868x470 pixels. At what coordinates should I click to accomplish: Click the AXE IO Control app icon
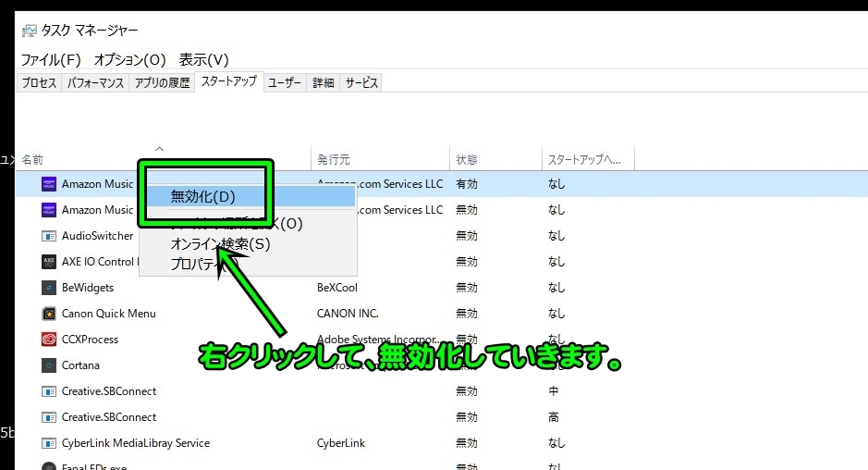tap(49, 262)
